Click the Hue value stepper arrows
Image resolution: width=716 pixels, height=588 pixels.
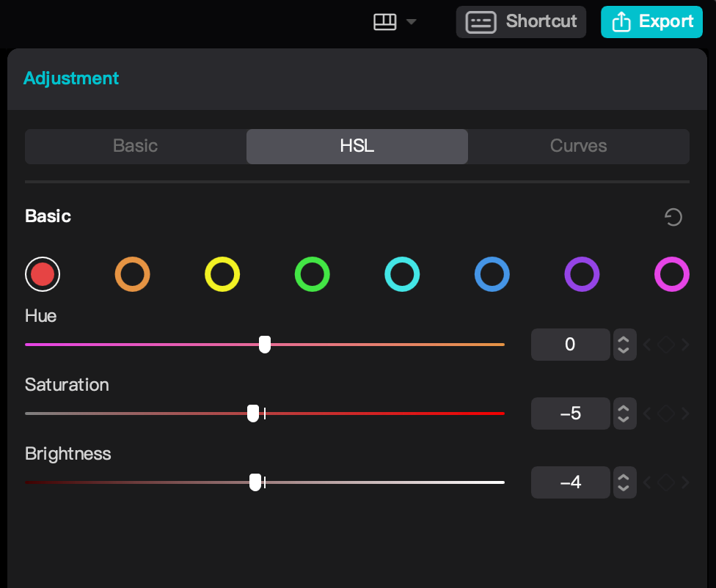(x=624, y=345)
